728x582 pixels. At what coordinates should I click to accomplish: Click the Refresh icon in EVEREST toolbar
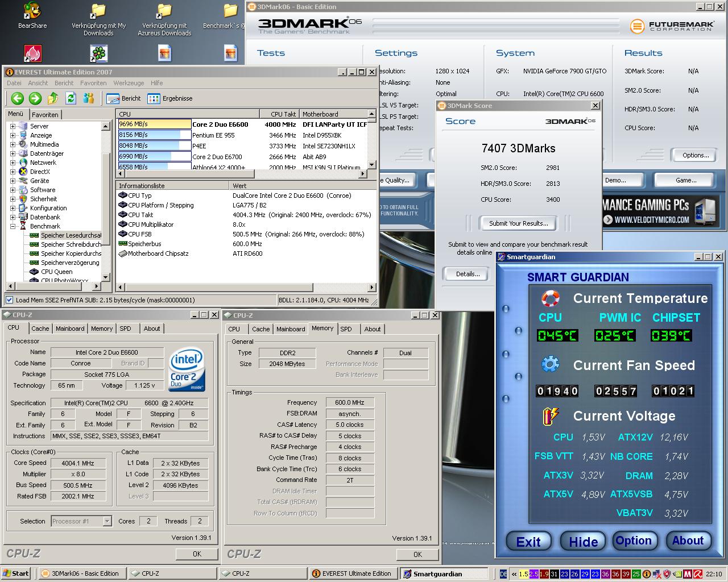71,98
